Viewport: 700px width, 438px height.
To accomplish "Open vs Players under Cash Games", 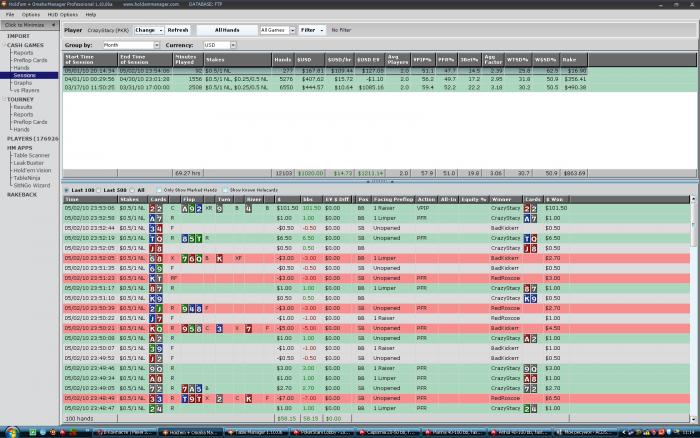I will pyautogui.click(x=26, y=90).
